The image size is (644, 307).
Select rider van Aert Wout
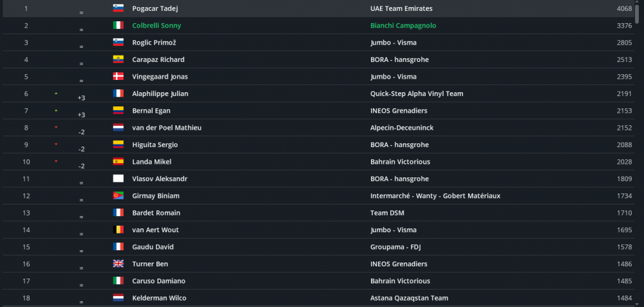pos(155,230)
